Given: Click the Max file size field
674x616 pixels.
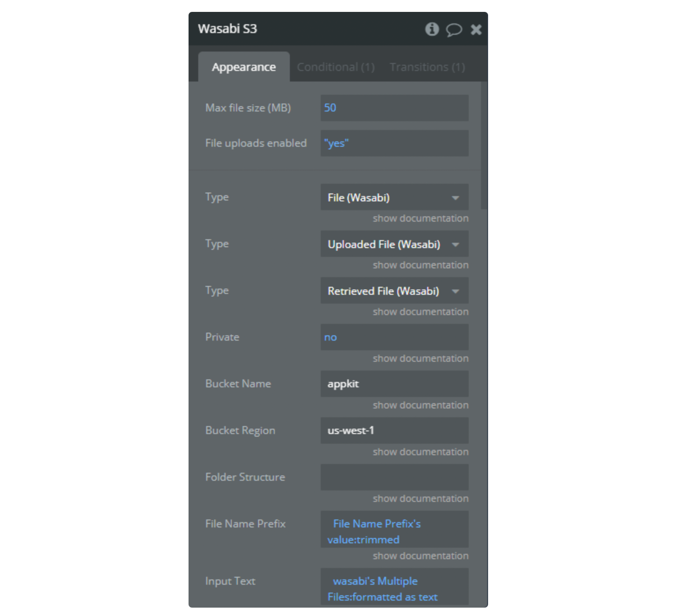Looking at the screenshot, I should coord(394,108).
